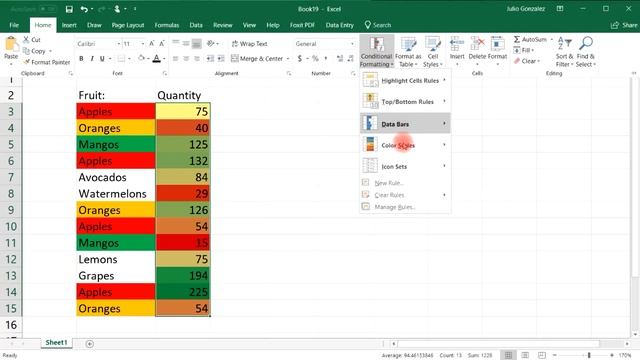This screenshot has width=640, height=360.
Task: Click the Search box in the ribbon
Action: tap(378, 25)
